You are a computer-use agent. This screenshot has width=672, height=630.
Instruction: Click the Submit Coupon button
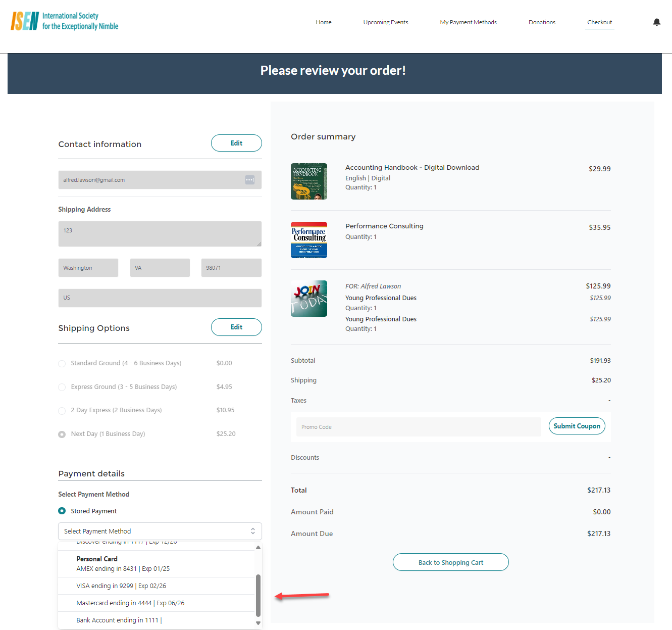coord(577,426)
